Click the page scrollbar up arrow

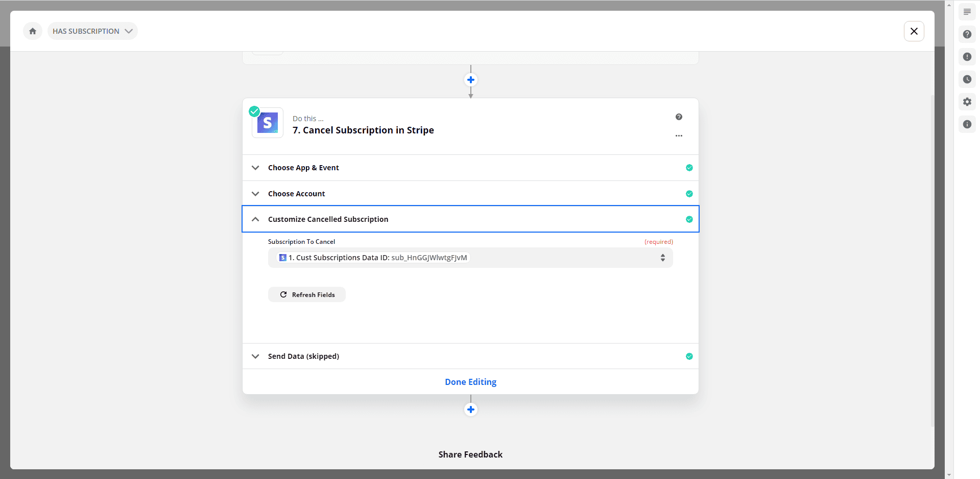tap(949, 4)
